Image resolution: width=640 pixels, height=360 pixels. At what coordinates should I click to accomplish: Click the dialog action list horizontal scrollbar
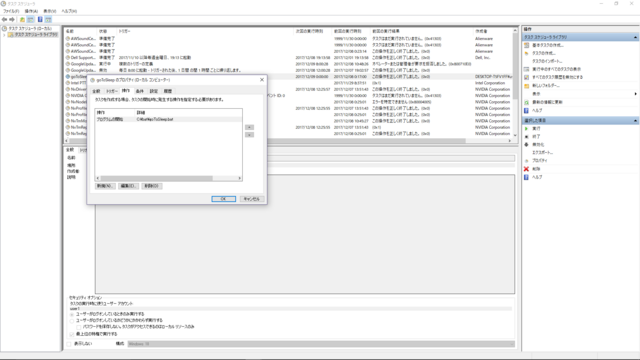(x=169, y=178)
